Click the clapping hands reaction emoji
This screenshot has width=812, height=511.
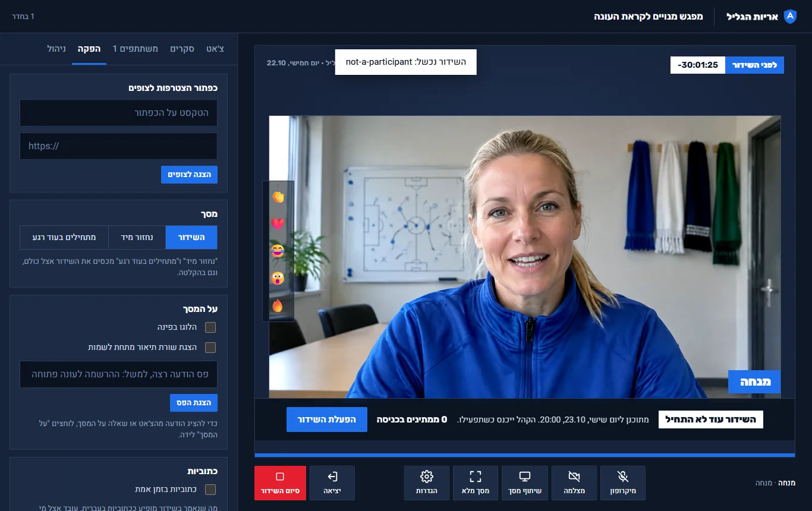click(x=278, y=197)
